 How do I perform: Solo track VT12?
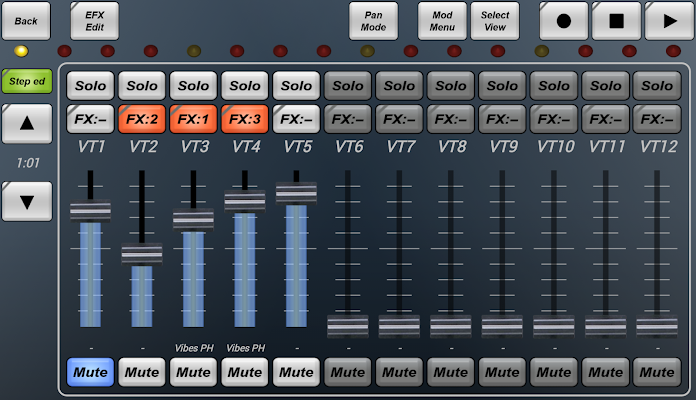coord(657,85)
